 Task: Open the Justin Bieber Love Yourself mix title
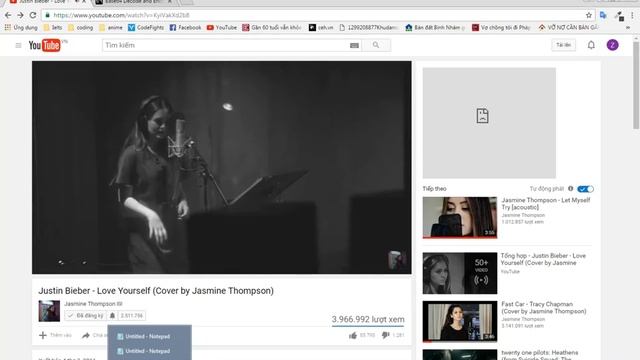[x=543, y=259]
